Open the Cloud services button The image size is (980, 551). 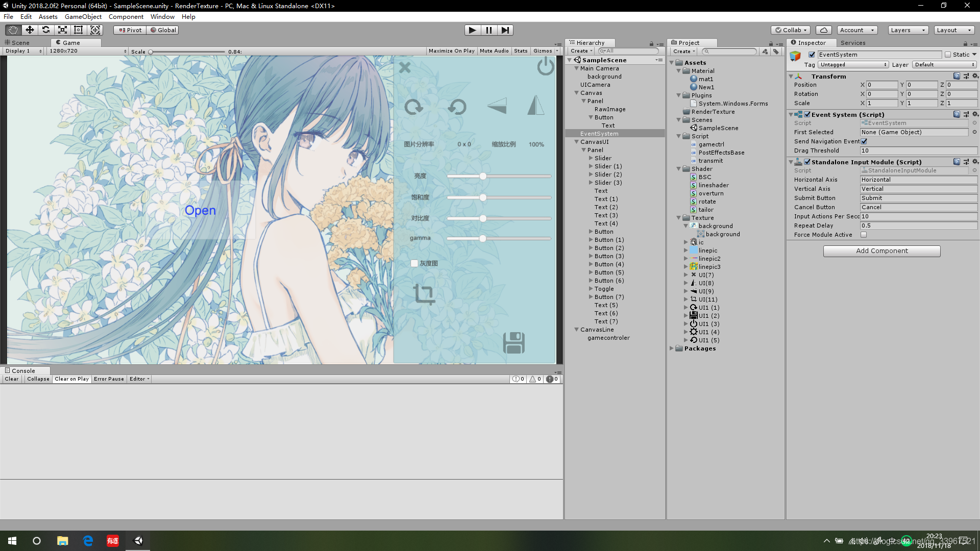click(x=823, y=30)
